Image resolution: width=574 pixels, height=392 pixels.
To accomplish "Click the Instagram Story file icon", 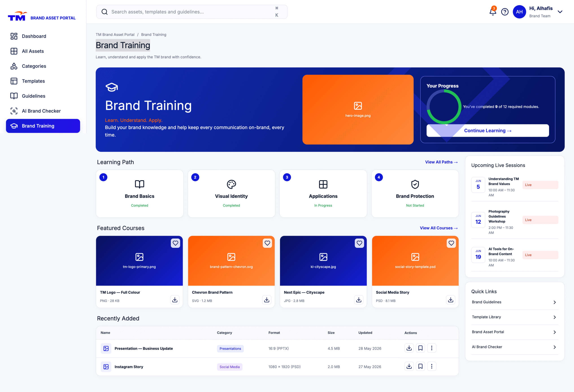I will tap(106, 367).
